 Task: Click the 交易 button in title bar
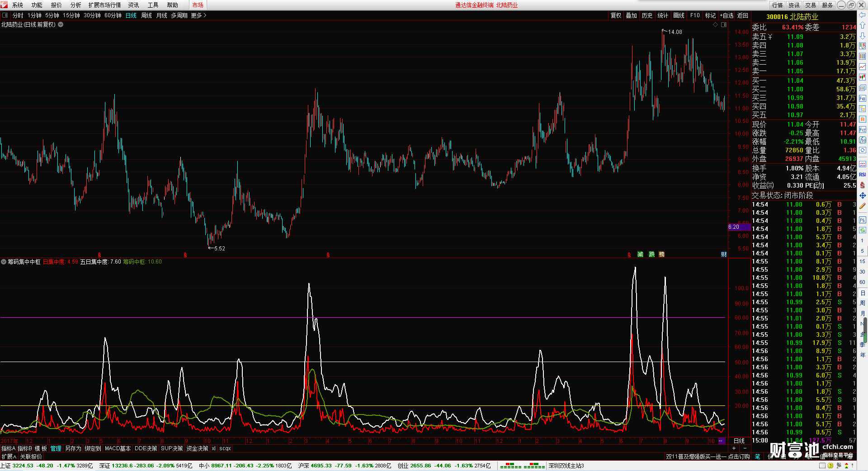click(811, 5)
